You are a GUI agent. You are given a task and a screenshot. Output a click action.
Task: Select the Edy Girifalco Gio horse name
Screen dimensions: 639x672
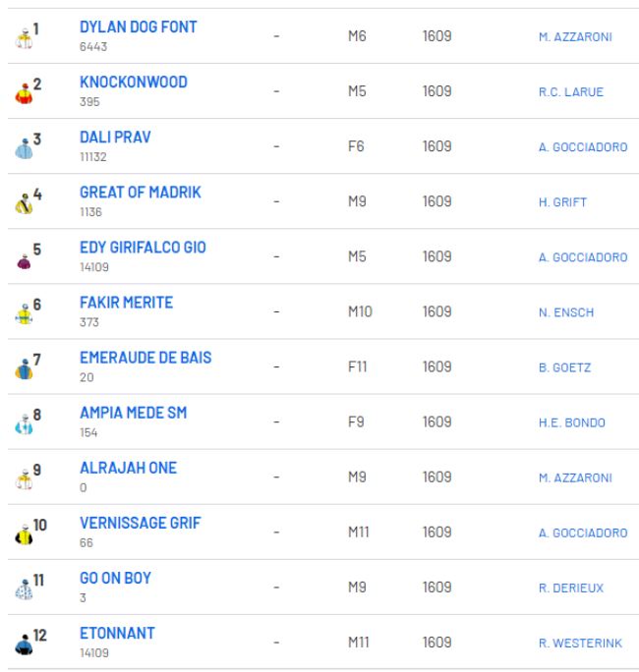tap(143, 248)
